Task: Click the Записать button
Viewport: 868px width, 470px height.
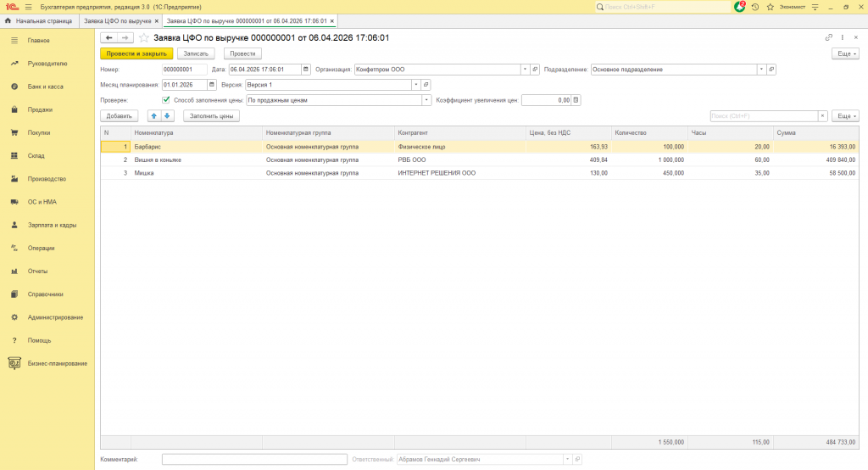Action: [196, 53]
